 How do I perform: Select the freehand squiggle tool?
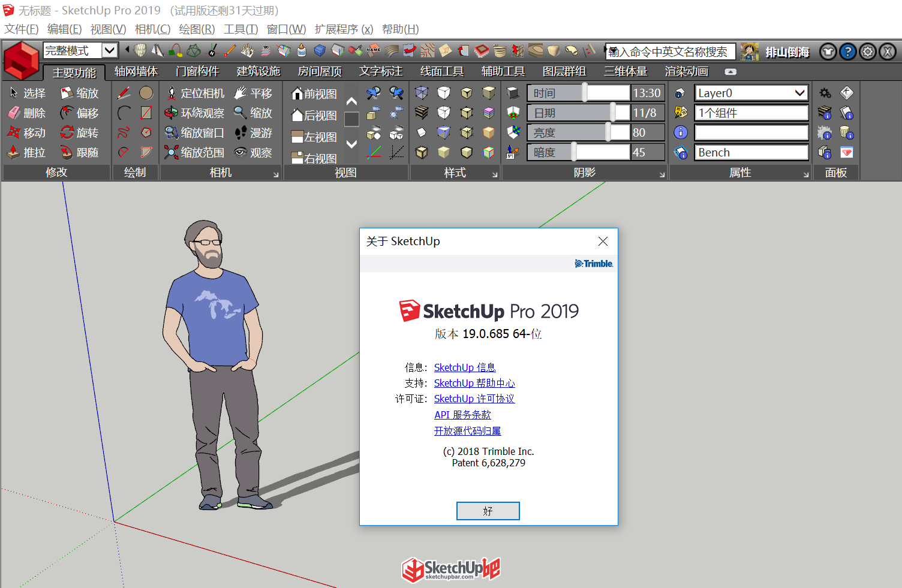coord(124,132)
